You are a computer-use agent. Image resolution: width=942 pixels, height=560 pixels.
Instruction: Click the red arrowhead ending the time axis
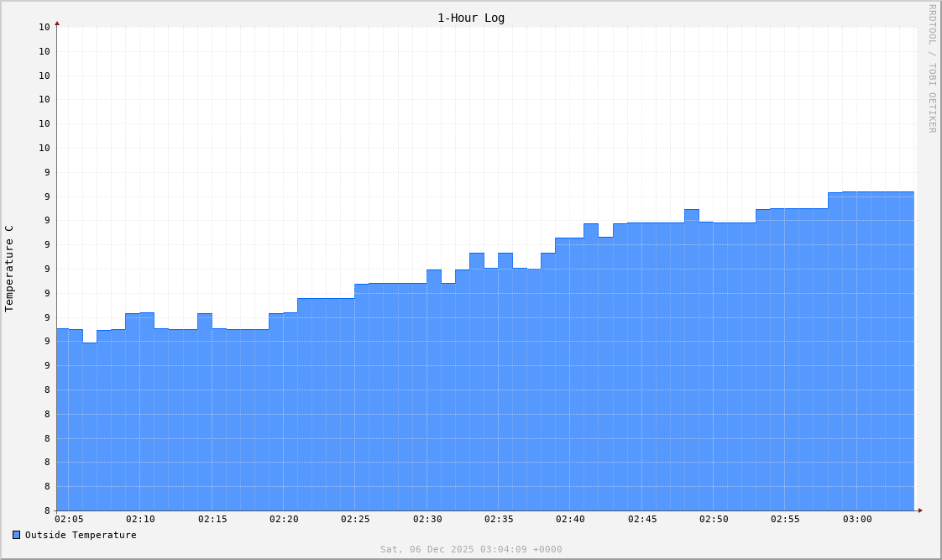click(x=918, y=509)
